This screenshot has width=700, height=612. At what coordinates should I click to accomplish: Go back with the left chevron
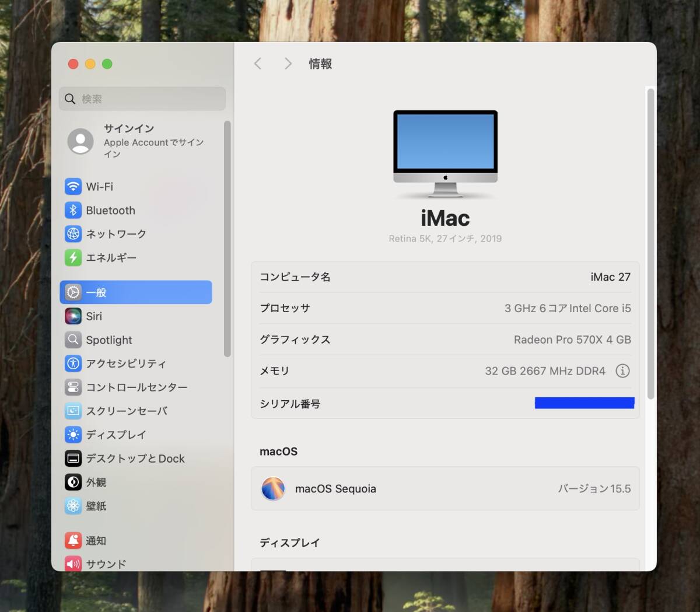pos(258,64)
